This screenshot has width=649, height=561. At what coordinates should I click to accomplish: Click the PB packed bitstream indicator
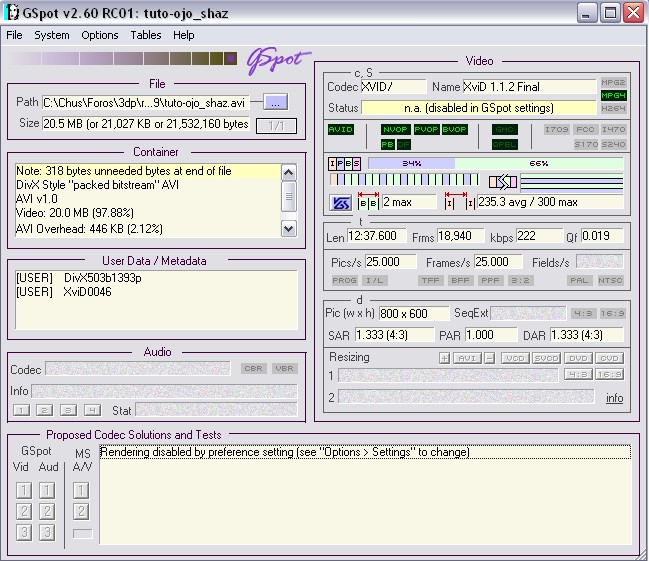coord(387,144)
